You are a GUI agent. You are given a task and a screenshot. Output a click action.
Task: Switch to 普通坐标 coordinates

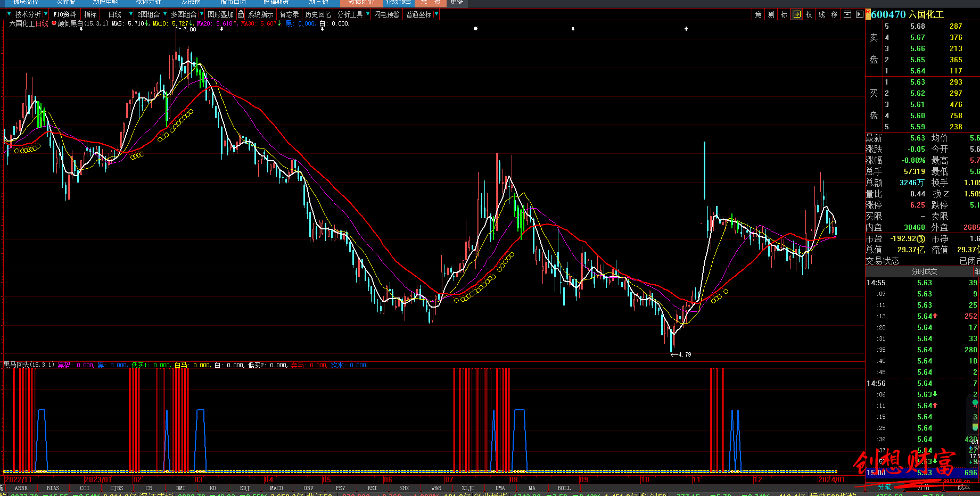point(418,14)
